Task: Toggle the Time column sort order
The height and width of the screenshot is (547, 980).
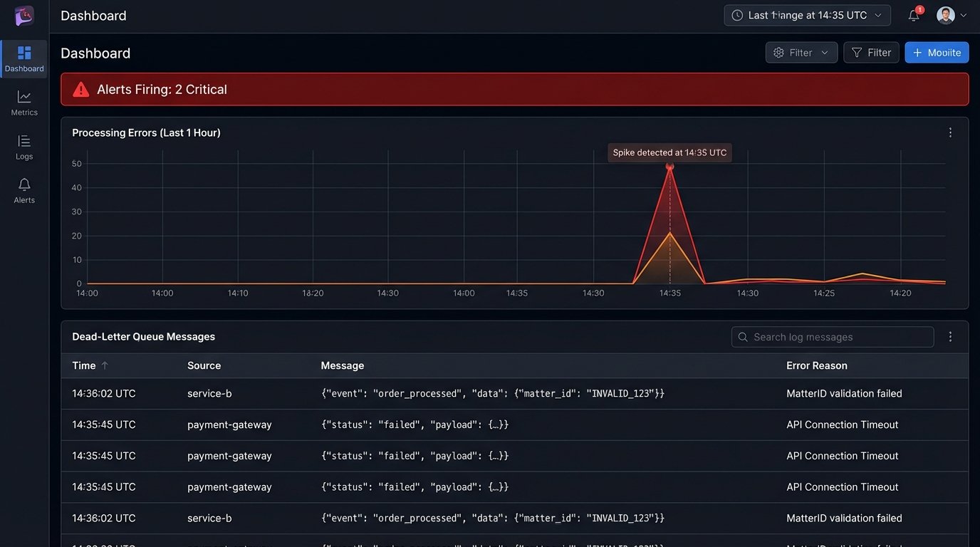Action: (x=89, y=365)
